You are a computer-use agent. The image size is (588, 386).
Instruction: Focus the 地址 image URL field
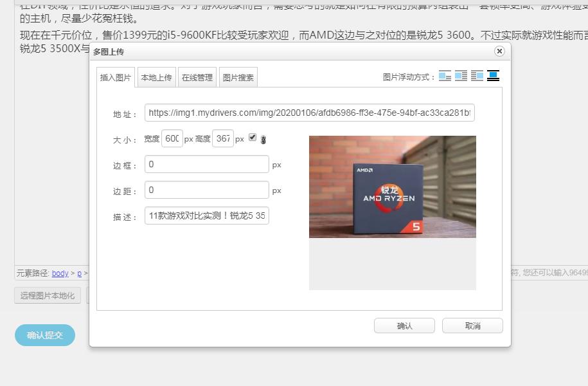point(309,113)
